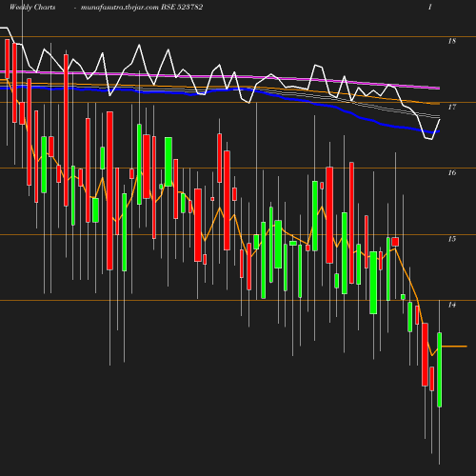This screenshot has width=476, height=476.
Task: Click the price axis label 17
Action: pyautogui.click(x=452, y=107)
